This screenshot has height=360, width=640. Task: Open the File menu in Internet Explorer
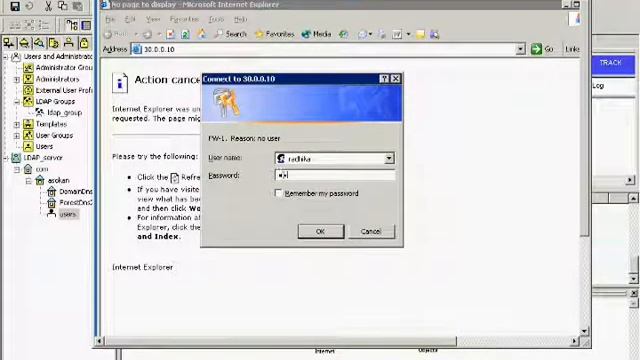coord(110,19)
